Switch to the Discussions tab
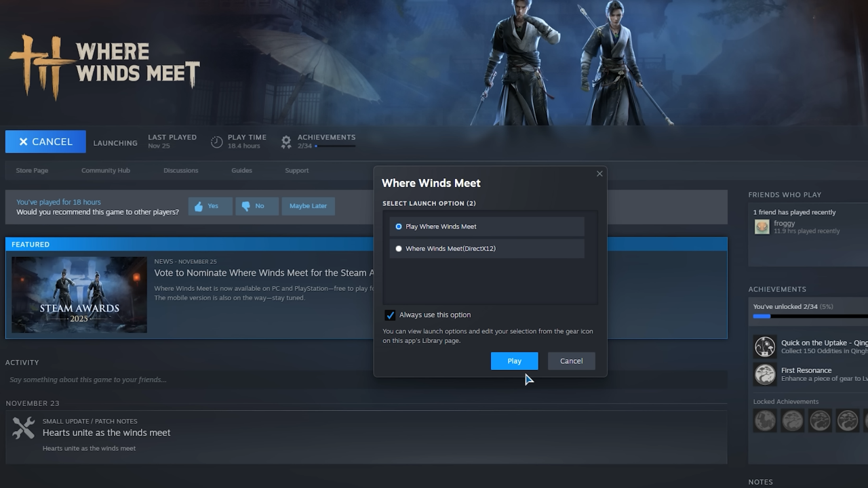The image size is (868, 488). 181,171
